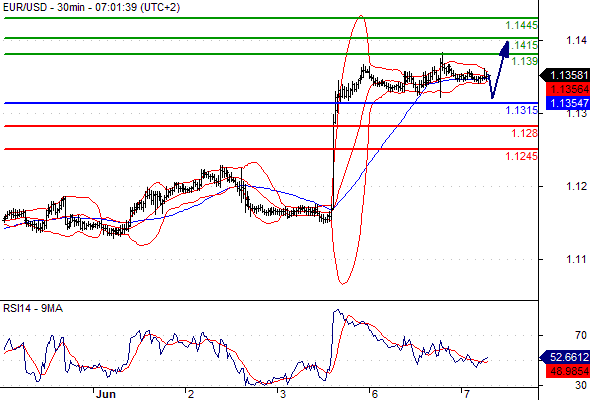590x400 pixels.
Task: Click the 1.12 price axis label
Action: click(576, 186)
